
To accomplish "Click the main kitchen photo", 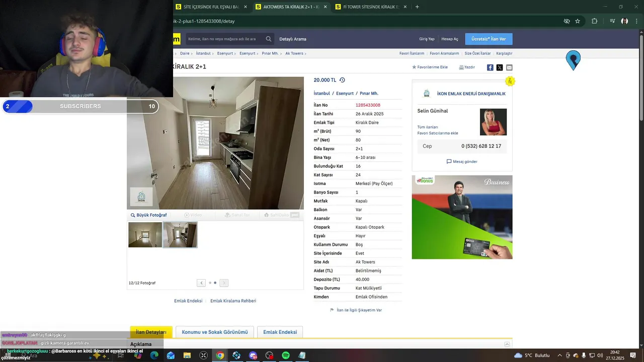I will tap(215, 143).
